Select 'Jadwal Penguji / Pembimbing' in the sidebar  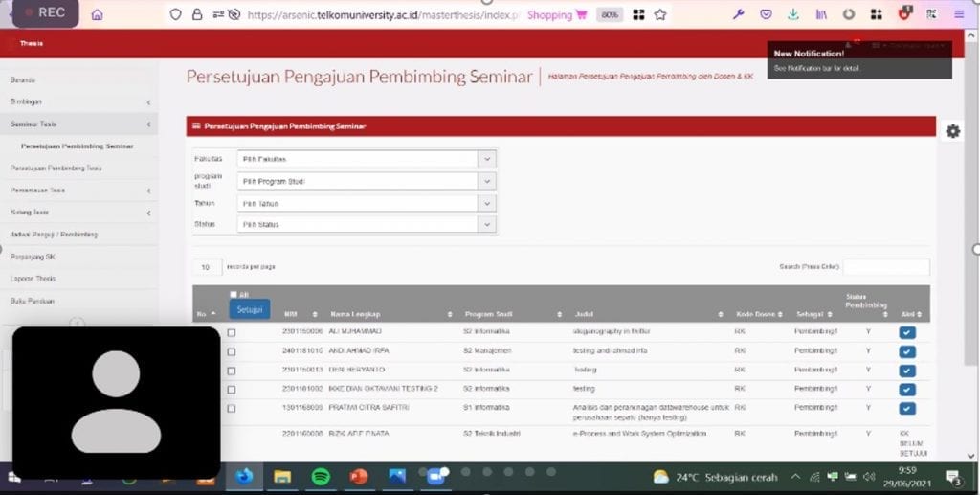click(54, 235)
